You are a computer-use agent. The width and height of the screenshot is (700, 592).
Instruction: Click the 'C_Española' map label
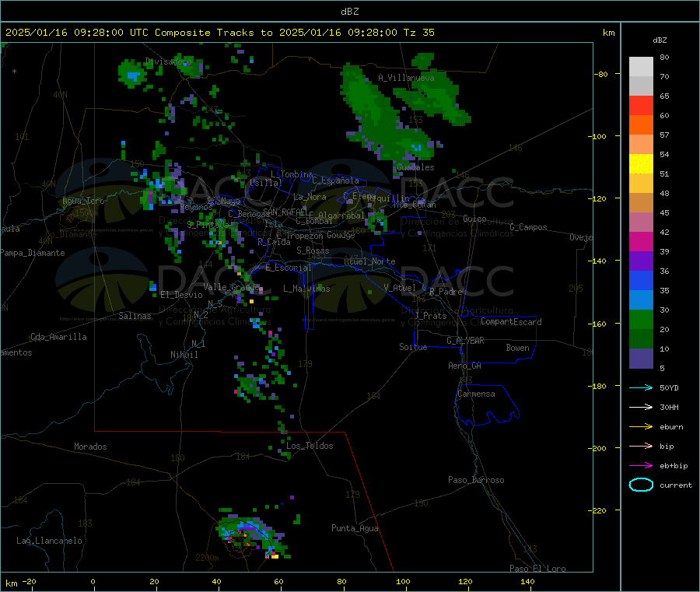[x=335, y=180]
